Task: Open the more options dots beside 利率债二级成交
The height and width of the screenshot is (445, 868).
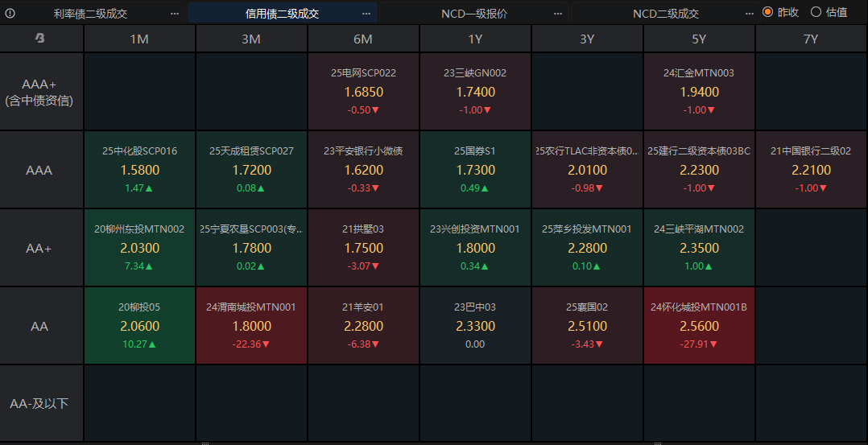Action: click(x=175, y=14)
